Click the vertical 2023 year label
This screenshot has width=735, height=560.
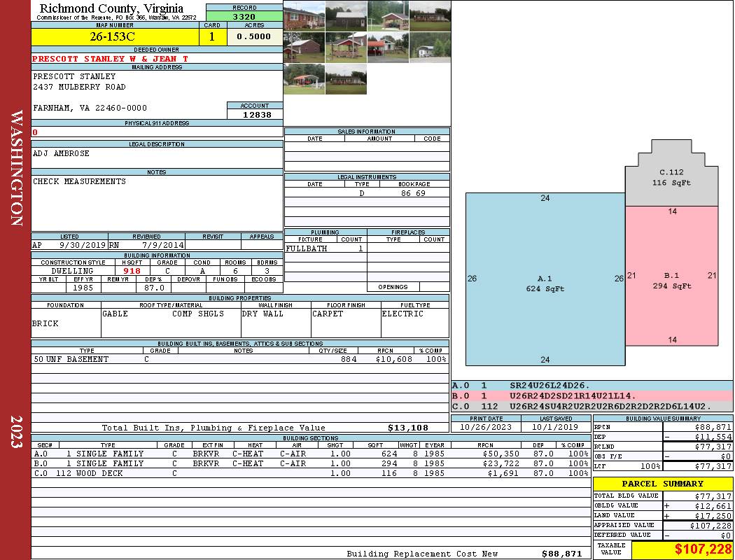[16, 432]
